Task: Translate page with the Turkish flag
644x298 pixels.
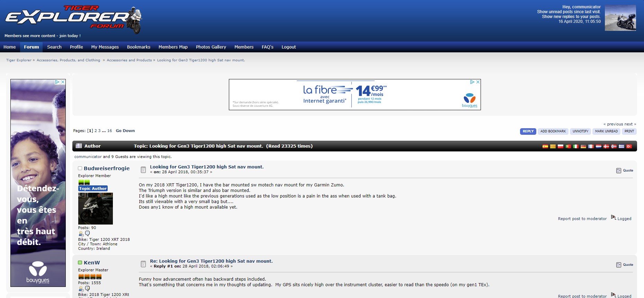Action: pyautogui.click(x=629, y=146)
